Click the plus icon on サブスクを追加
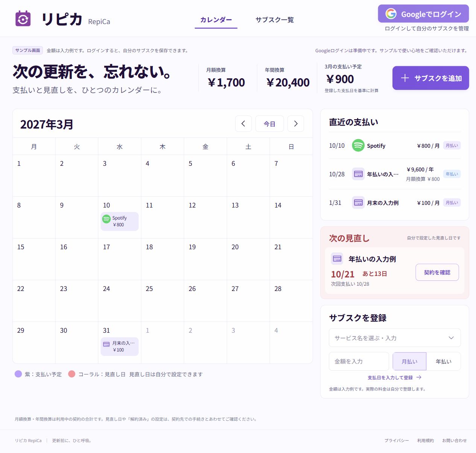Viewport: 476px width, 453px height. (405, 78)
